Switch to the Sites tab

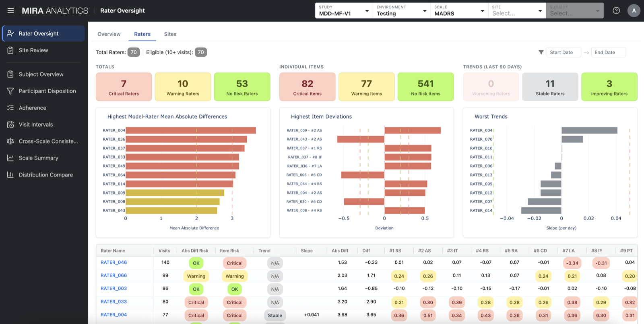[170, 34]
